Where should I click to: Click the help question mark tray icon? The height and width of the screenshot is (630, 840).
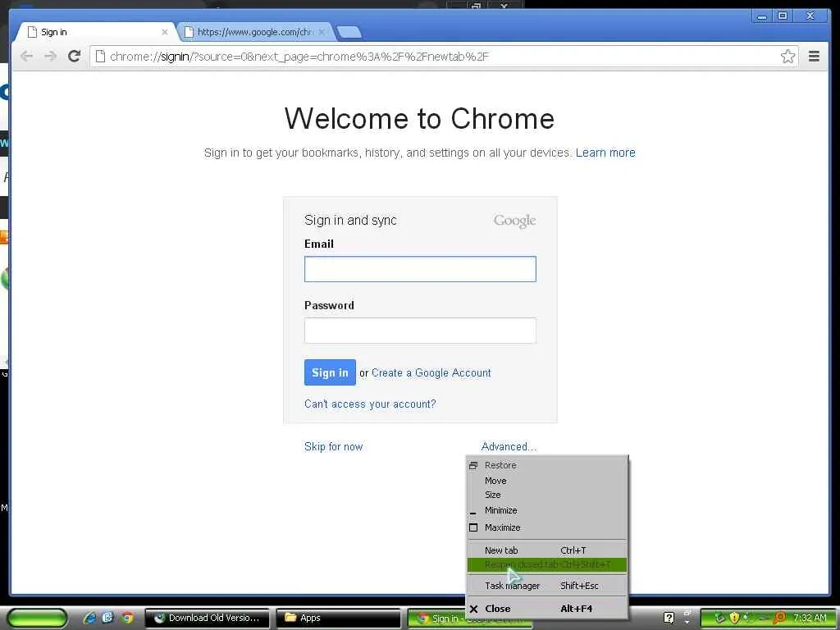click(x=669, y=618)
